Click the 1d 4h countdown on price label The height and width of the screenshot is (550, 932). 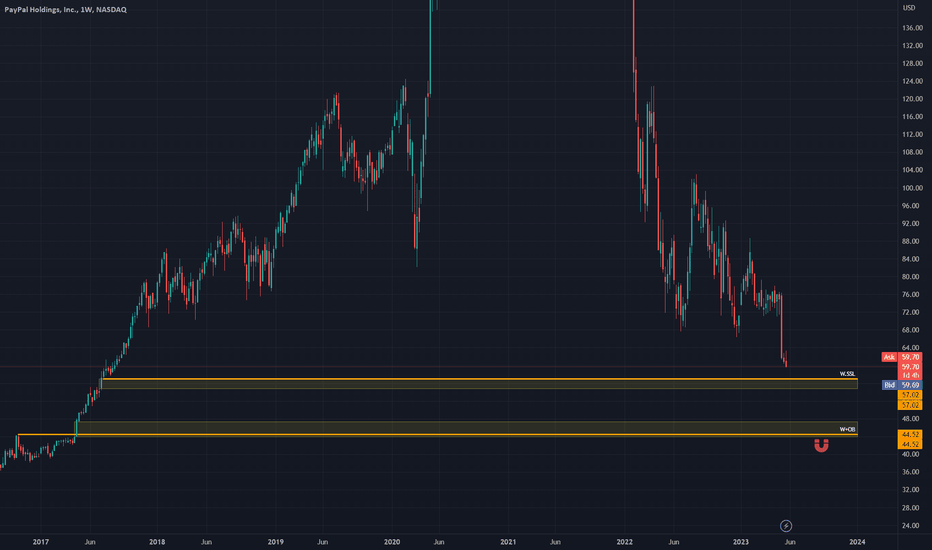[910, 375]
